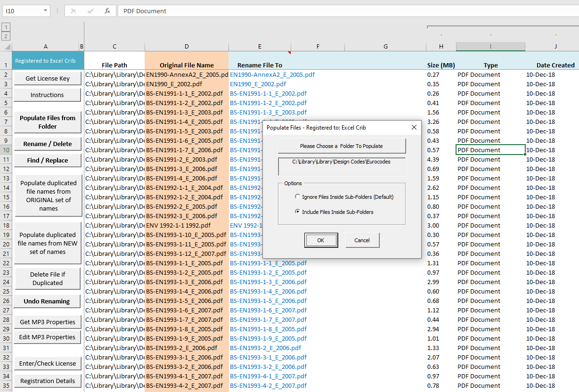Click the Get License Key button
The image size is (579, 392).
pos(47,78)
